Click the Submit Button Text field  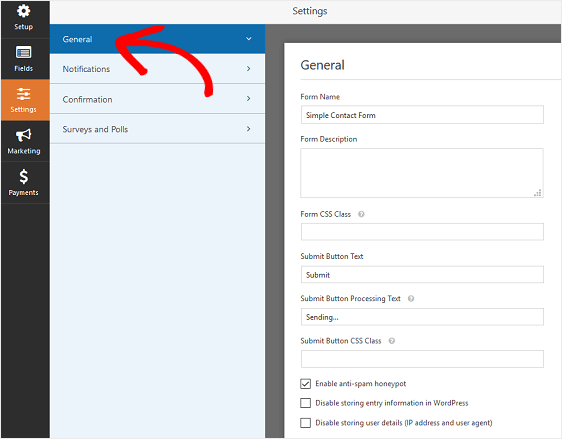(422, 275)
